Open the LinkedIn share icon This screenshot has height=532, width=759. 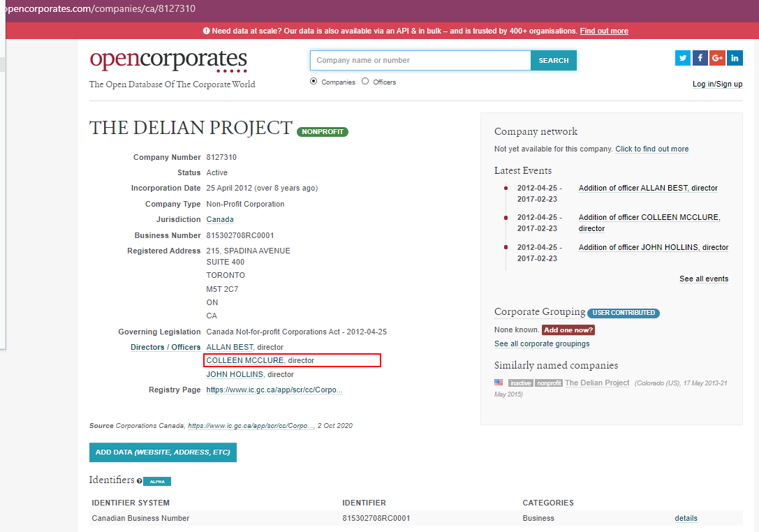click(735, 58)
